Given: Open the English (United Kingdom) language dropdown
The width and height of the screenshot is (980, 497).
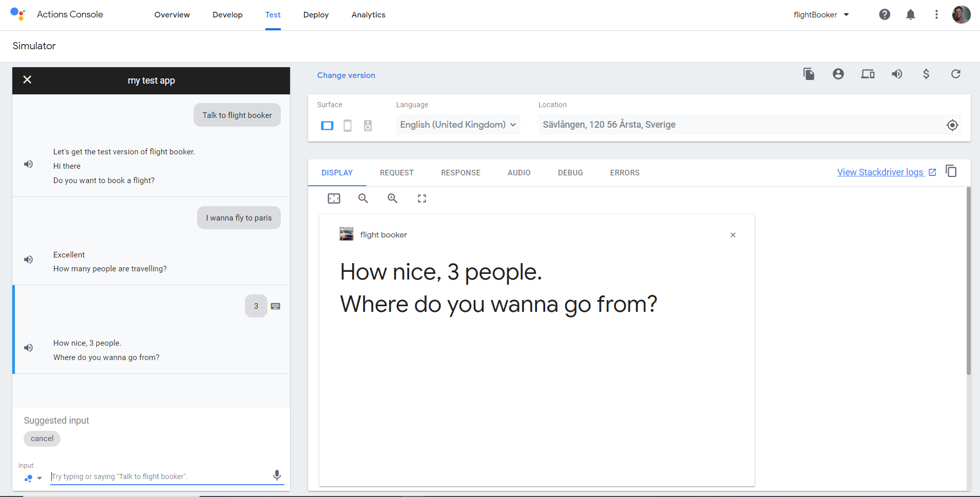Looking at the screenshot, I should pos(458,125).
